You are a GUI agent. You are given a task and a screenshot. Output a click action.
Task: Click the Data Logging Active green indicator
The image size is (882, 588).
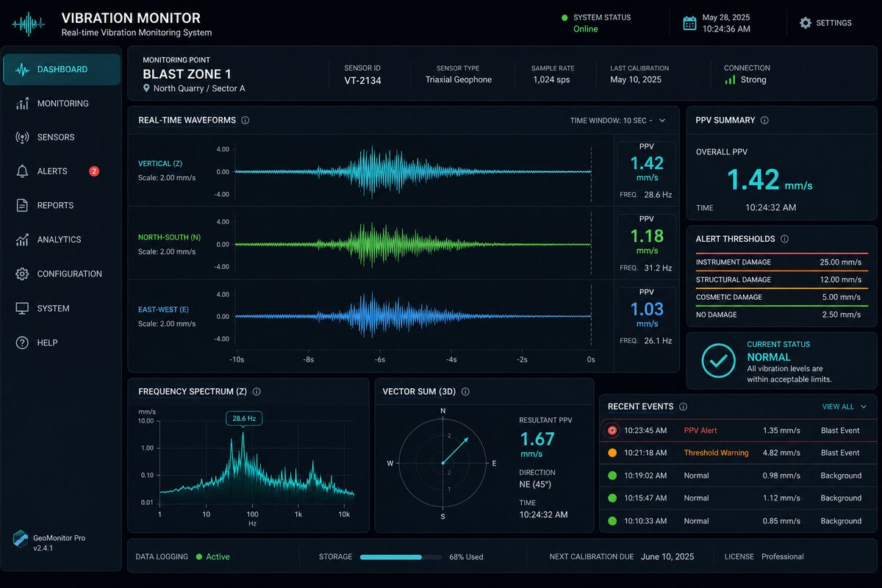(x=199, y=556)
